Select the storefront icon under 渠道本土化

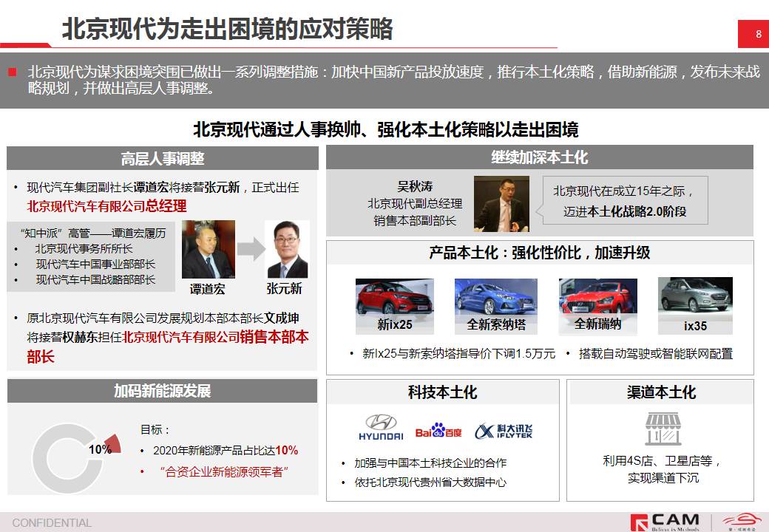coord(663,429)
